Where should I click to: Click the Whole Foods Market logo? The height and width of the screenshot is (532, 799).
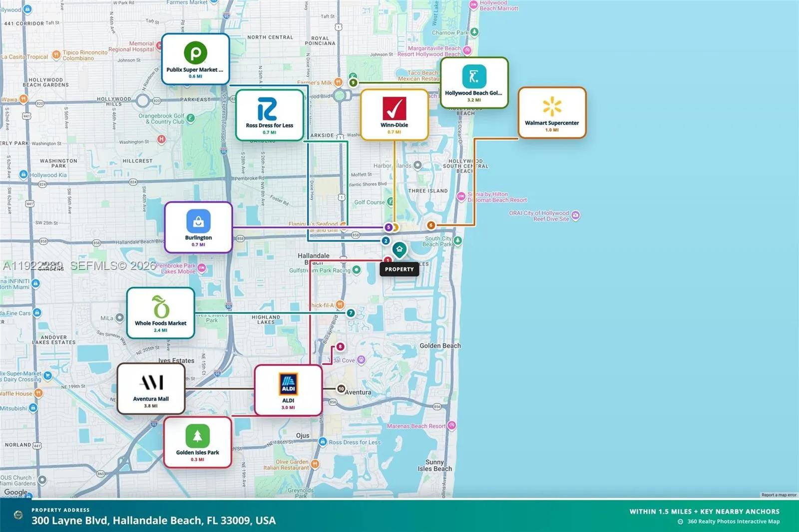click(x=161, y=306)
